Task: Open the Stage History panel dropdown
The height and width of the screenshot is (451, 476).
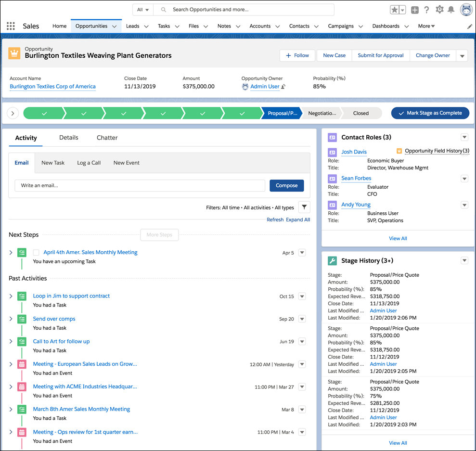Action: point(464,260)
